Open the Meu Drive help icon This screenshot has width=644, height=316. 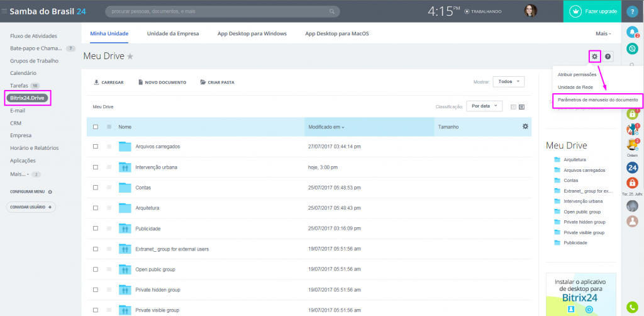[608, 57]
